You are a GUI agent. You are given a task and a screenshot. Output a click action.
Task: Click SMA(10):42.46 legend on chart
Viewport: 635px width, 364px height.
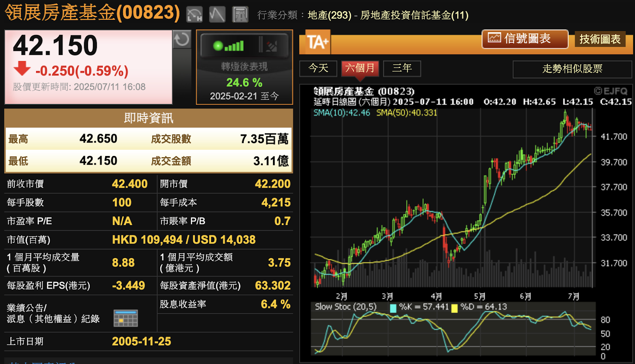click(342, 113)
